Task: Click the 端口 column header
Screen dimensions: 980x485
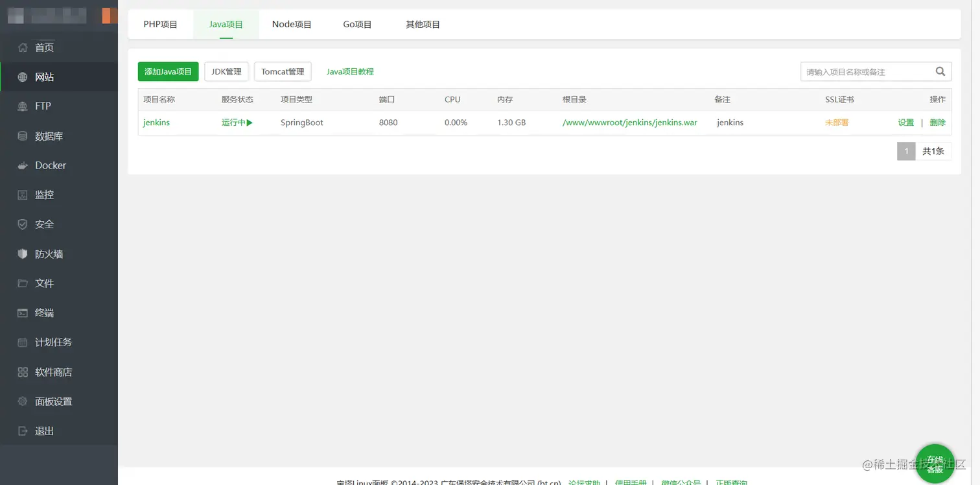Action: pos(387,100)
